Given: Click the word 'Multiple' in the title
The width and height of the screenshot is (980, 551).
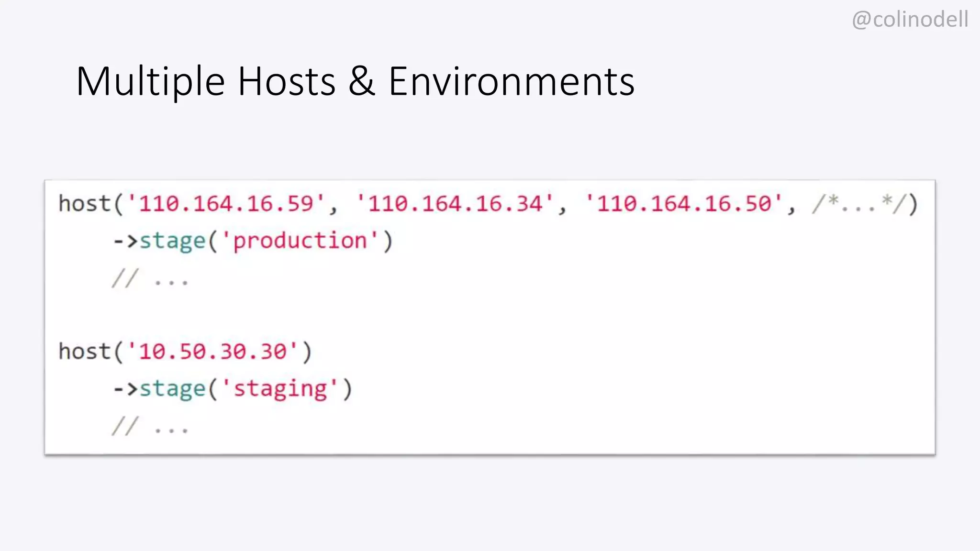Looking at the screenshot, I should [x=150, y=81].
